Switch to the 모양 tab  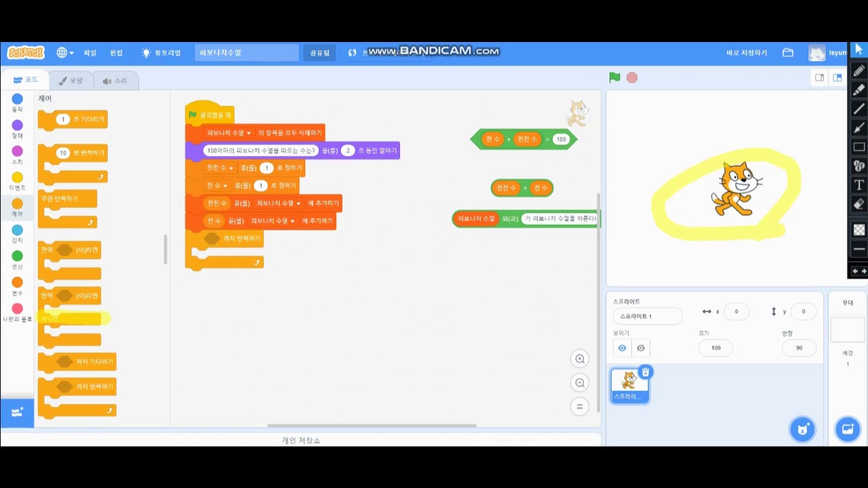(71, 81)
